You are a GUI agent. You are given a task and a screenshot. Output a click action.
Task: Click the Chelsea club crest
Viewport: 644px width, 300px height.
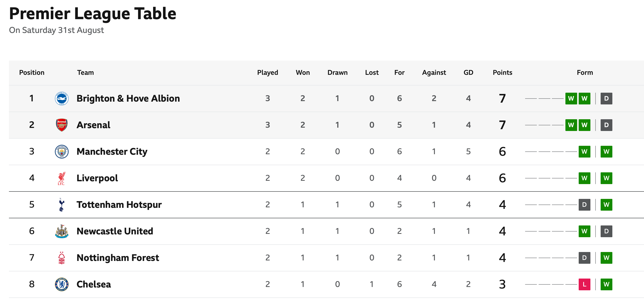click(62, 284)
